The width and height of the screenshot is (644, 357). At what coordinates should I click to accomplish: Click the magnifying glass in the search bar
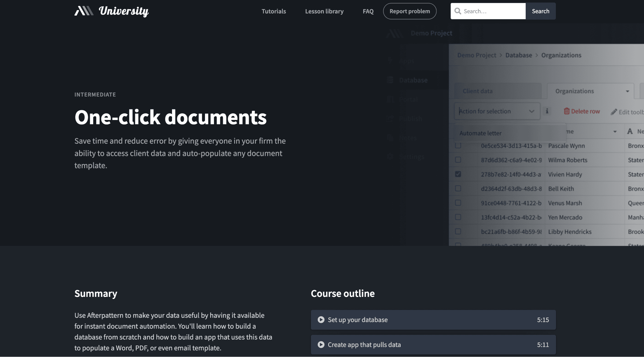pos(458,11)
